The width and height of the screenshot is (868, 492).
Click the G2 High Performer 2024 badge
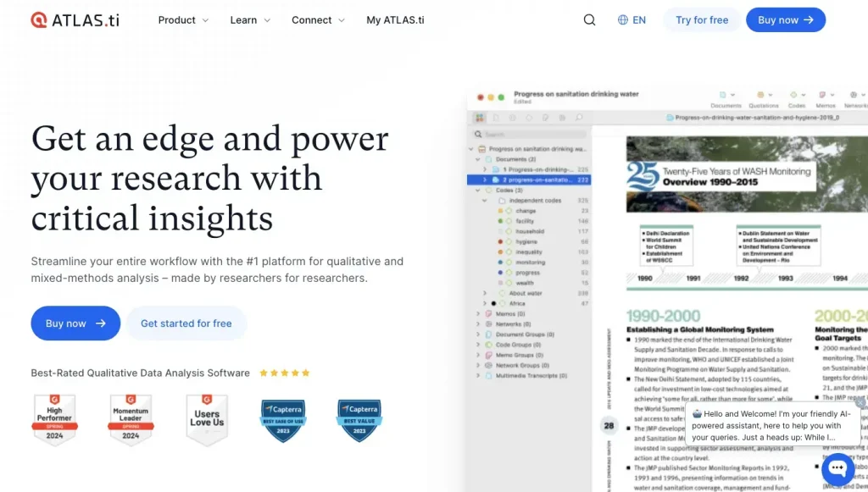54,419
